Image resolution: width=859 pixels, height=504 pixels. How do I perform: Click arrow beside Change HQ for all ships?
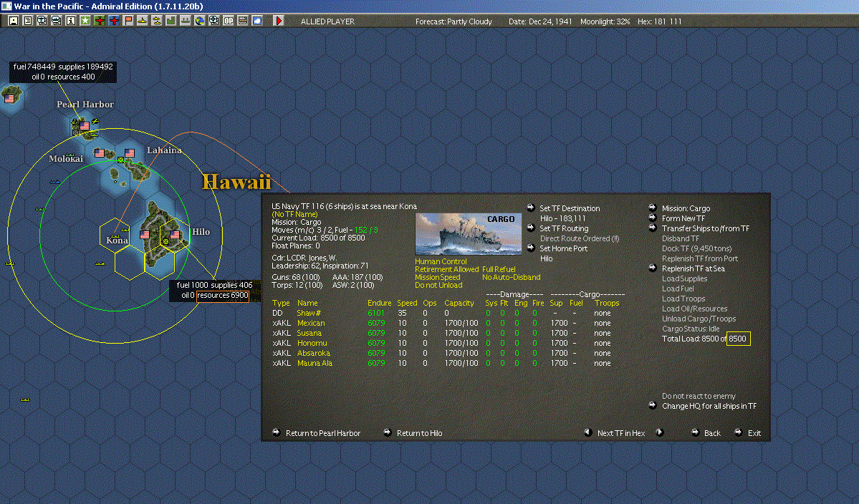[653, 405]
